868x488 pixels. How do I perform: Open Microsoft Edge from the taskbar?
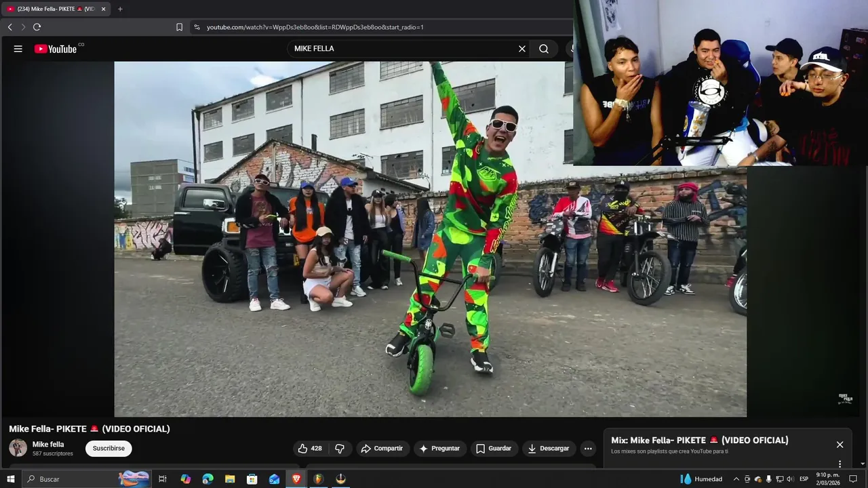coord(208,479)
